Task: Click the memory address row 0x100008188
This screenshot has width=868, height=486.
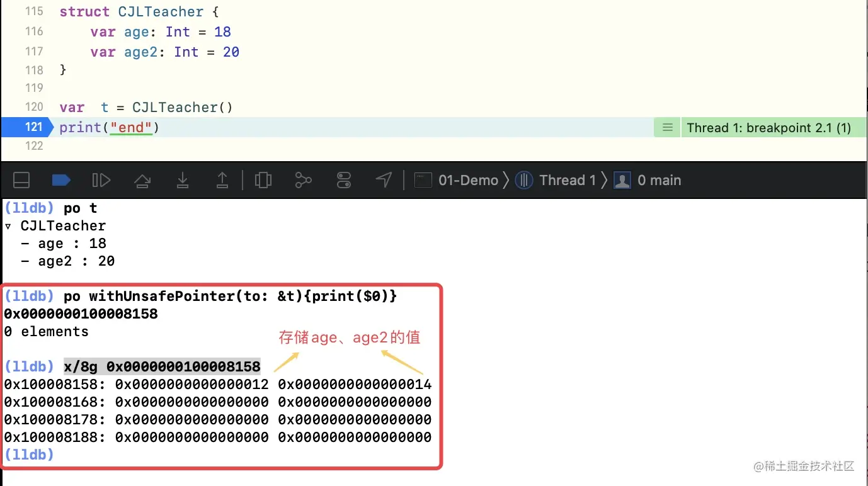Action: coord(218,437)
